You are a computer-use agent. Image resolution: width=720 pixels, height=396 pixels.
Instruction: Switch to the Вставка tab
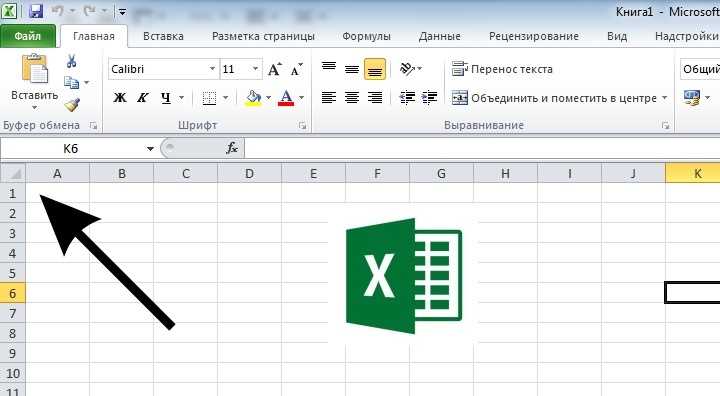point(163,36)
